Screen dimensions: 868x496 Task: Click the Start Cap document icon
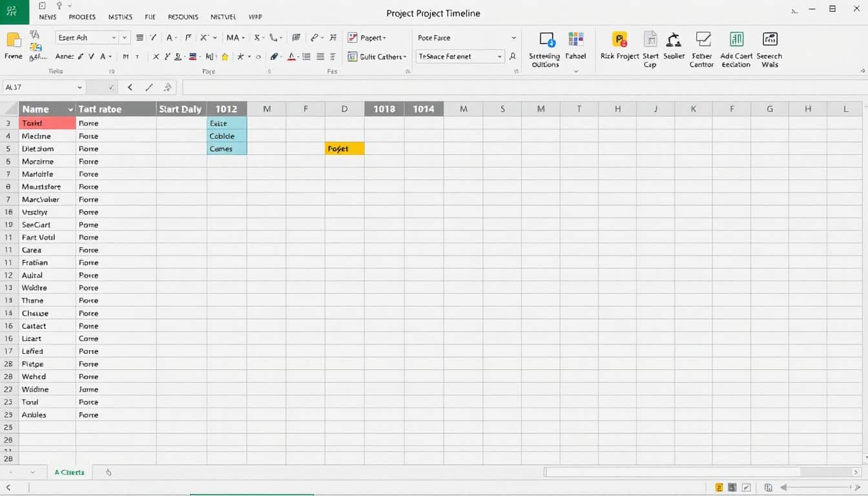[650, 39]
